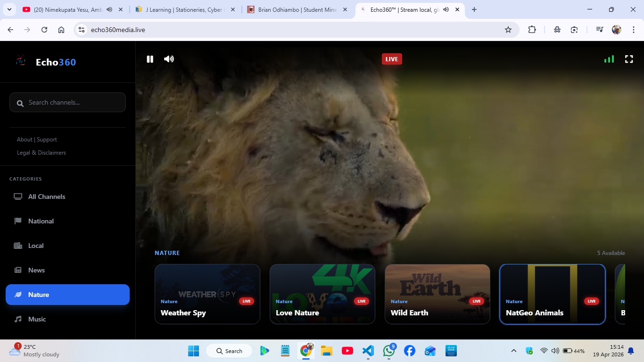The height and width of the screenshot is (362, 644).
Task: Play the Love Nature channel card
Action: [x=322, y=294]
